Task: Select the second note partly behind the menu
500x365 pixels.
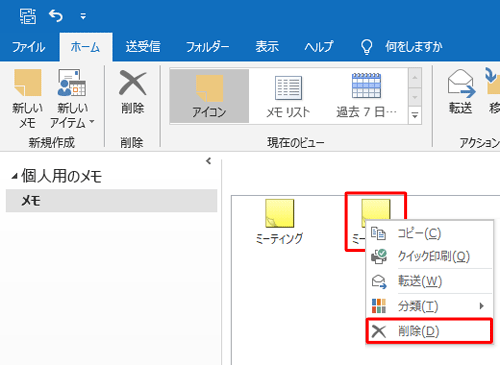Action: pos(375,209)
